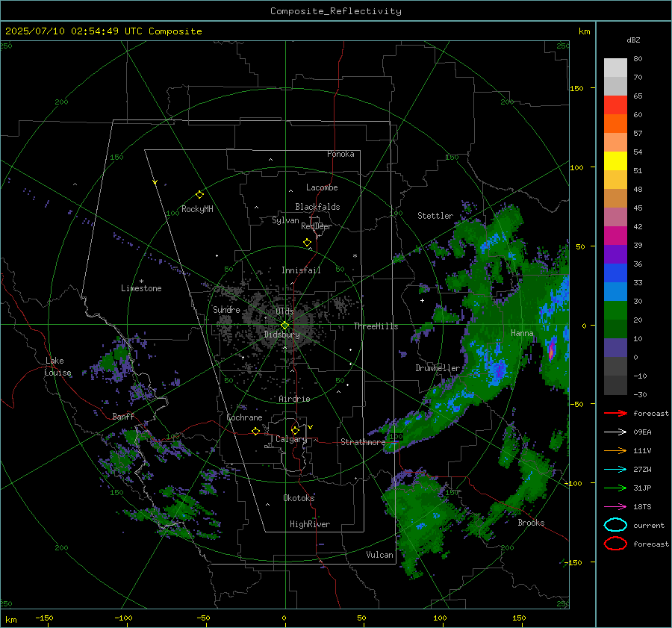Click the dBZ legend heading
This screenshot has height=628, width=672.
pos(633,40)
